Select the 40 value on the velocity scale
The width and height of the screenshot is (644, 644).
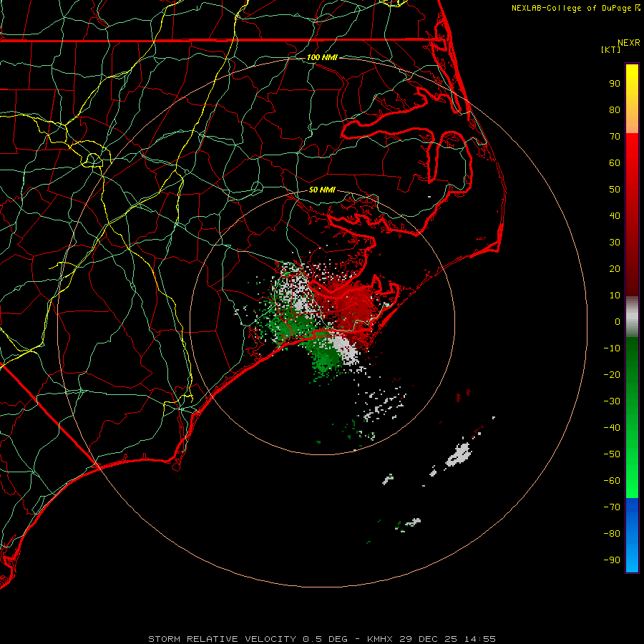tap(615, 215)
